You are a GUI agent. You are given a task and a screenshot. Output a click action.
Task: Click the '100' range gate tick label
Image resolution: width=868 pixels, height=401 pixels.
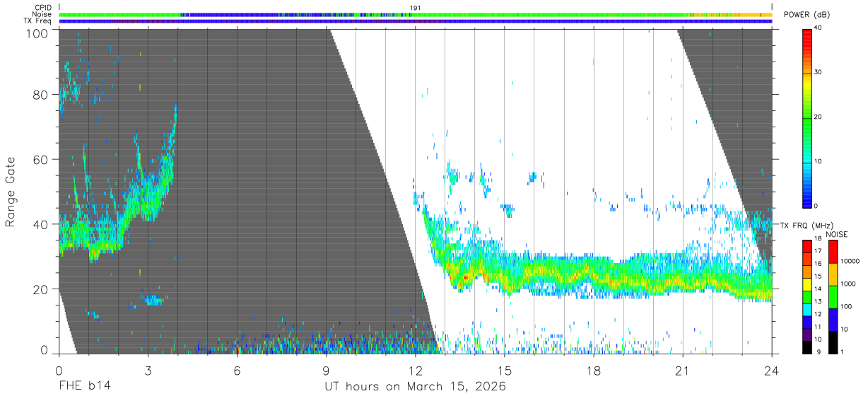pos(37,33)
